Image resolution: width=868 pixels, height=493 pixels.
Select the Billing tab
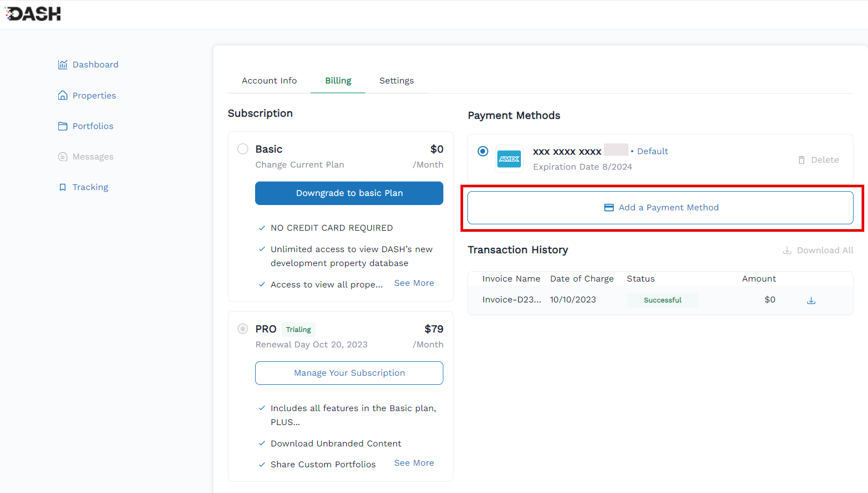pyautogui.click(x=338, y=81)
